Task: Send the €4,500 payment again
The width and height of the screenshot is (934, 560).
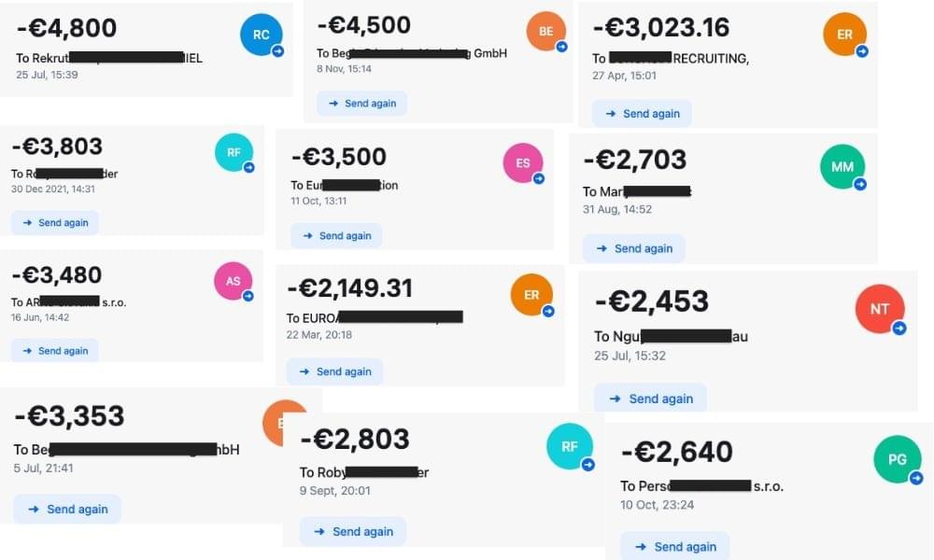Action: (x=362, y=104)
